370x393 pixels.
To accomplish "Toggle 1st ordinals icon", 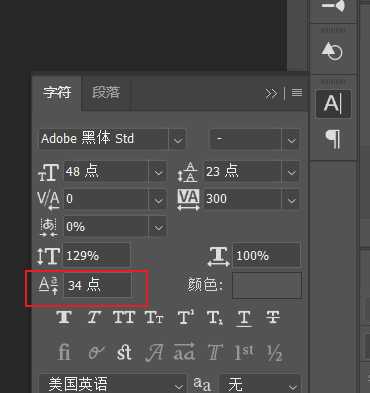I will coord(244,352).
